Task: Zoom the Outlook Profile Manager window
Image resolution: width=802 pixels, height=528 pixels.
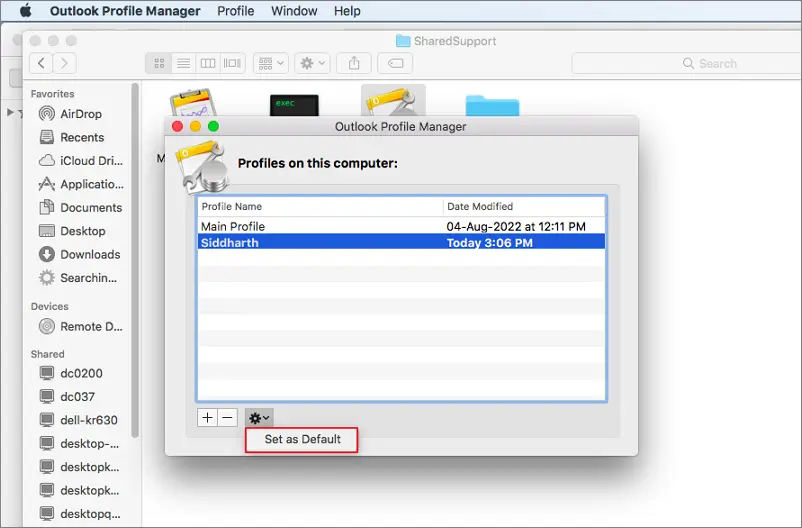Action: click(213, 126)
